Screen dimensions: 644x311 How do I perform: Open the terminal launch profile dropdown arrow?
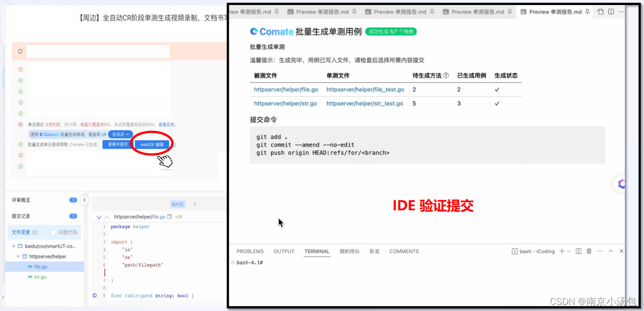569,251
